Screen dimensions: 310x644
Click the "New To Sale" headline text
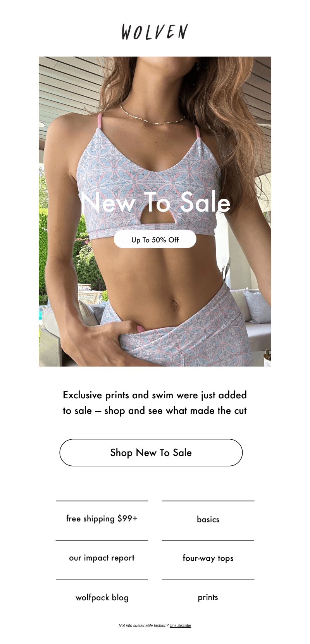pos(155,202)
